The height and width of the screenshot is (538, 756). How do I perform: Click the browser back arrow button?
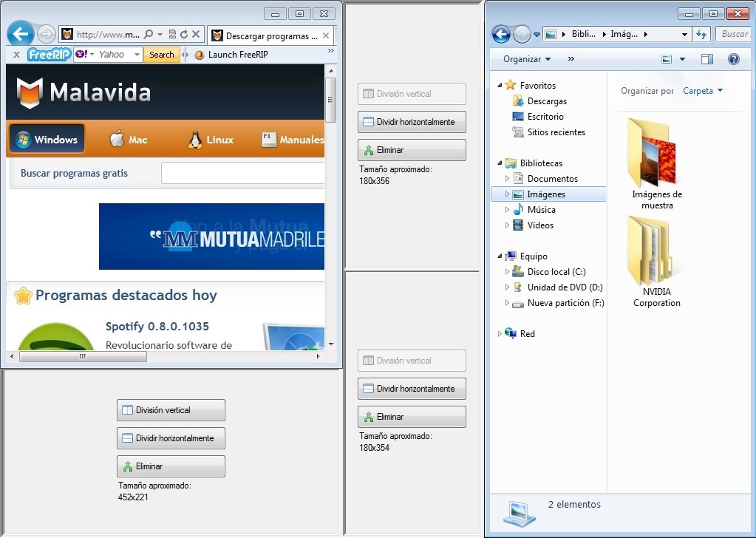click(20, 34)
